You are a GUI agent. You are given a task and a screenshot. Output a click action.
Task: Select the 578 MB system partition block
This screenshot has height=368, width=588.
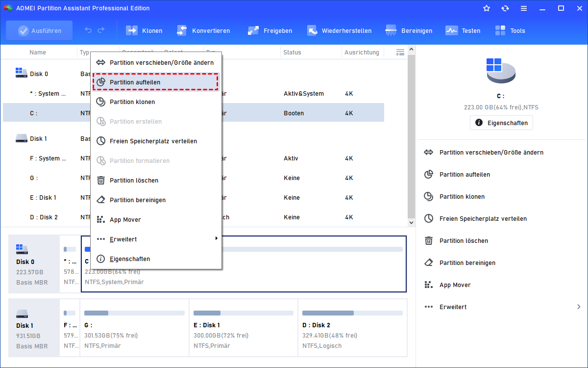pos(70,264)
